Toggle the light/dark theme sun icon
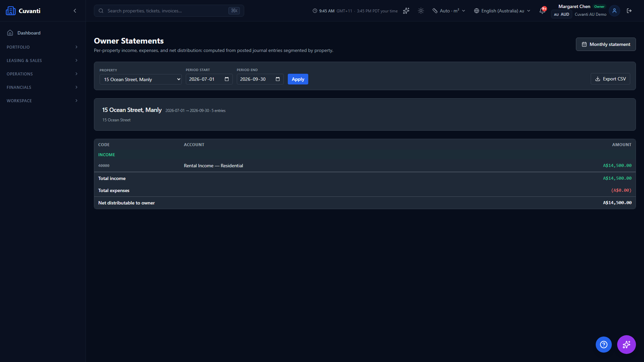This screenshot has width=644, height=362. [421, 11]
